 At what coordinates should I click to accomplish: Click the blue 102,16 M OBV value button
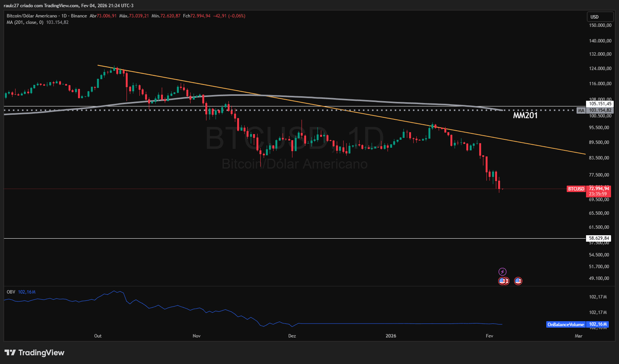click(x=597, y=324)
